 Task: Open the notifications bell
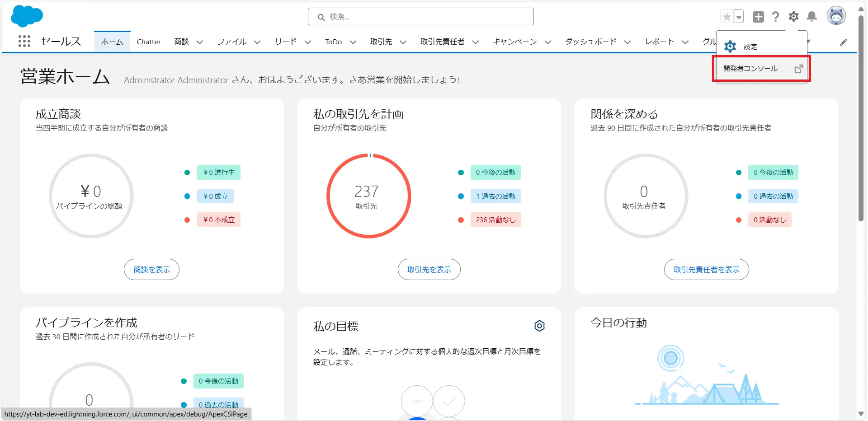pos(812,17)
